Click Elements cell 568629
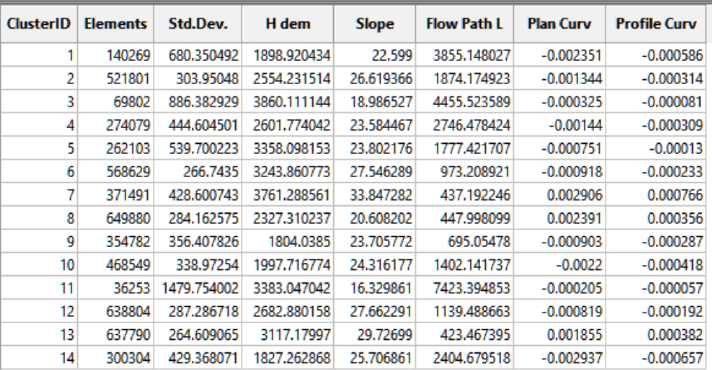 pos(116,172)
